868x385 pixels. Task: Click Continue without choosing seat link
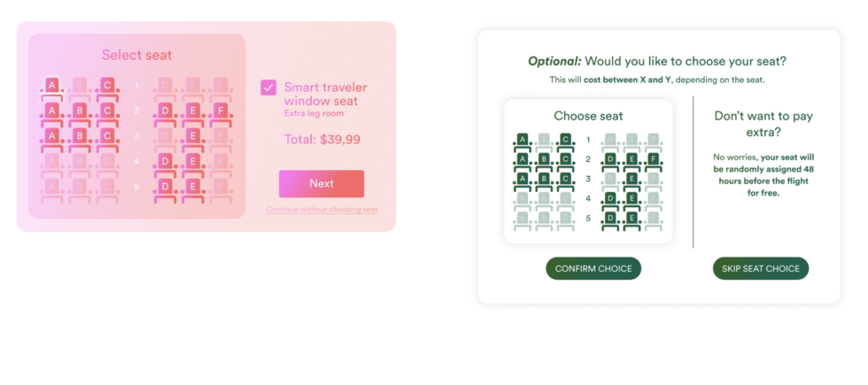(x=322, y=210)
